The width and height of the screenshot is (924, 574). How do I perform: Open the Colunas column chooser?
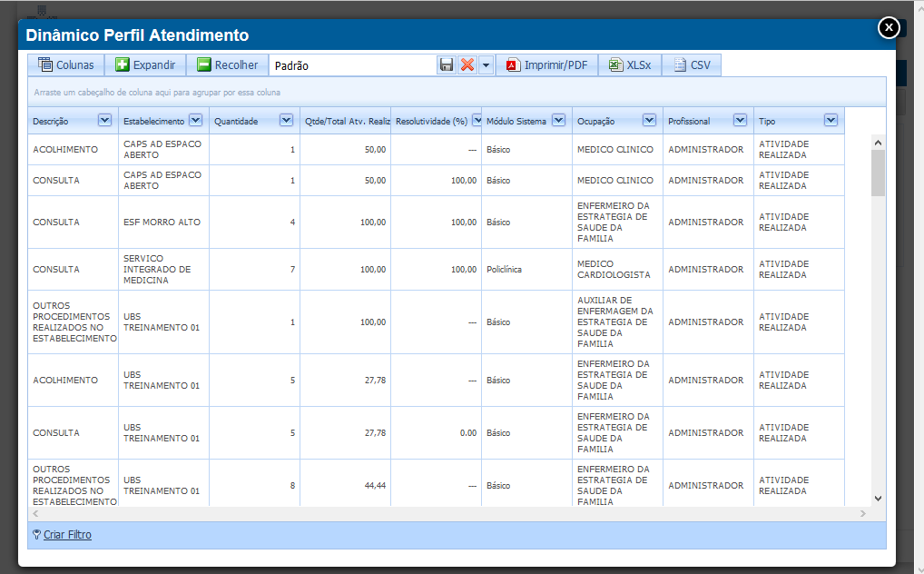66,64
